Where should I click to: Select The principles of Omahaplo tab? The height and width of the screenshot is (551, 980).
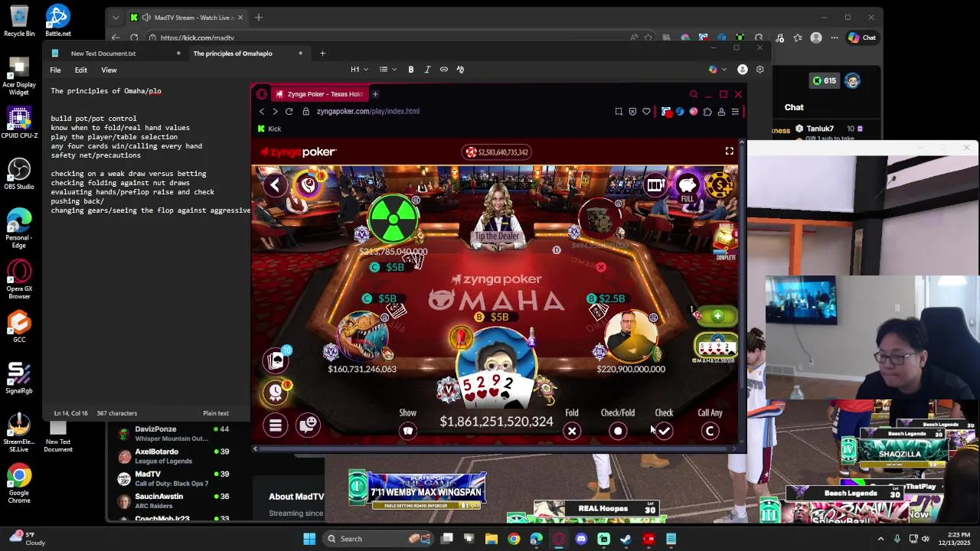click(232, 54)
